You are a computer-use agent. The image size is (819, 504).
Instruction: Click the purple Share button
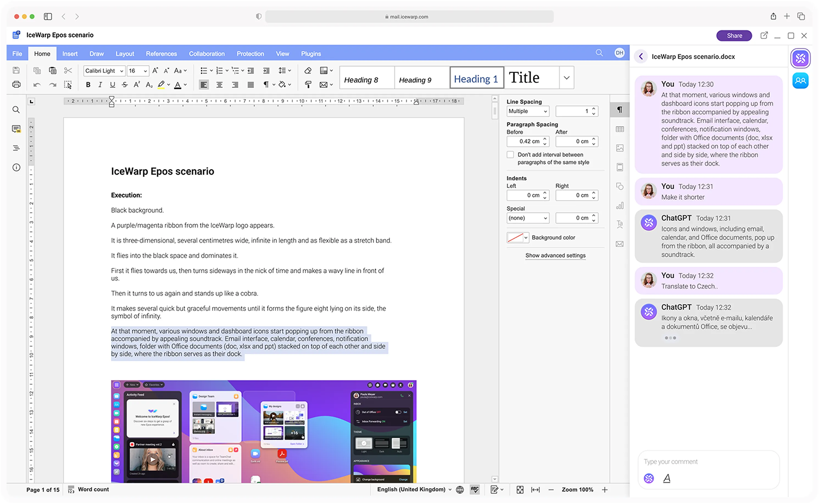734,36
